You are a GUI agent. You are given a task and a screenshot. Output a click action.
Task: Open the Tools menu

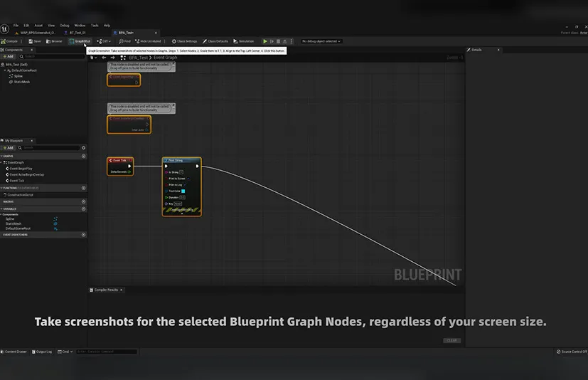point(95,26)
